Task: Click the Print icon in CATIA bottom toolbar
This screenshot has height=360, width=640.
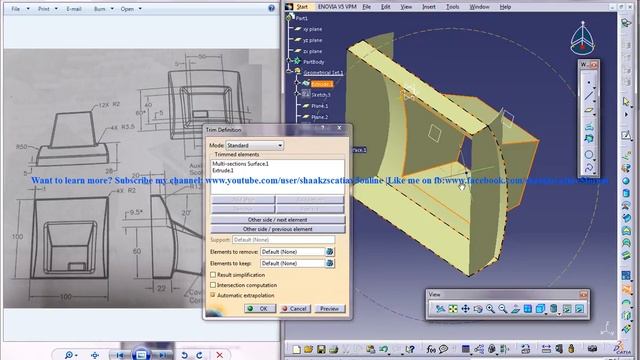Action: [334, 349]
